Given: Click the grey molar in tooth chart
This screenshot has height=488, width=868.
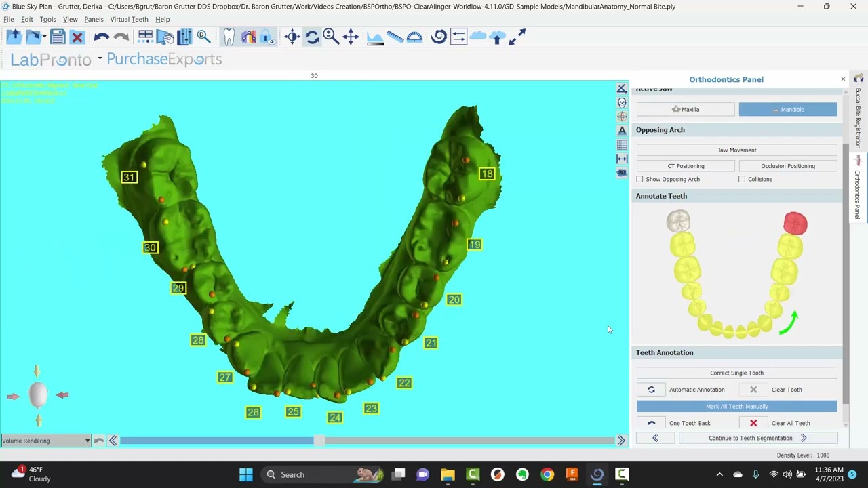Looking at the screenshot, I should (x=678, y=221).
